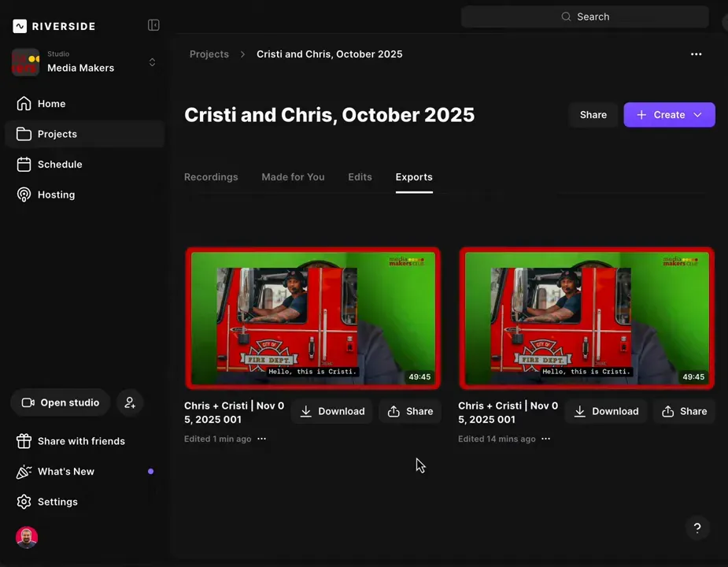Viewport: 728px width, 567px height.
Task: Open the Edits tab
Action: (x=360, y=176)
